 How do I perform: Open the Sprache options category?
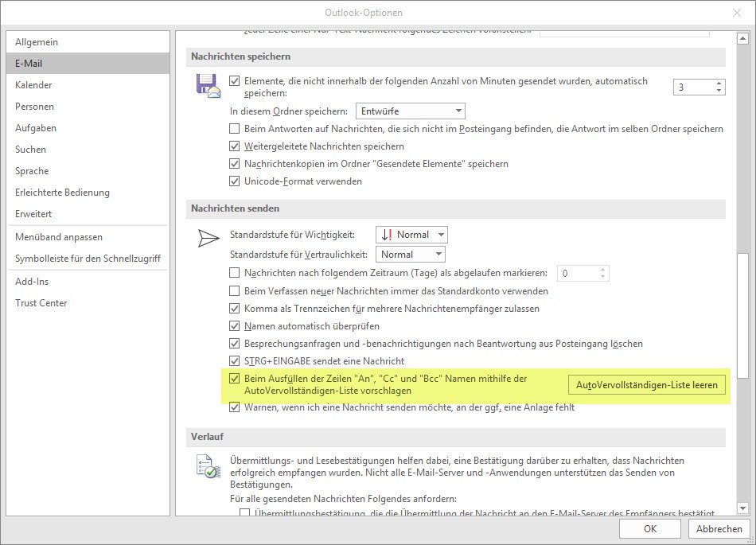click(88, 171)
